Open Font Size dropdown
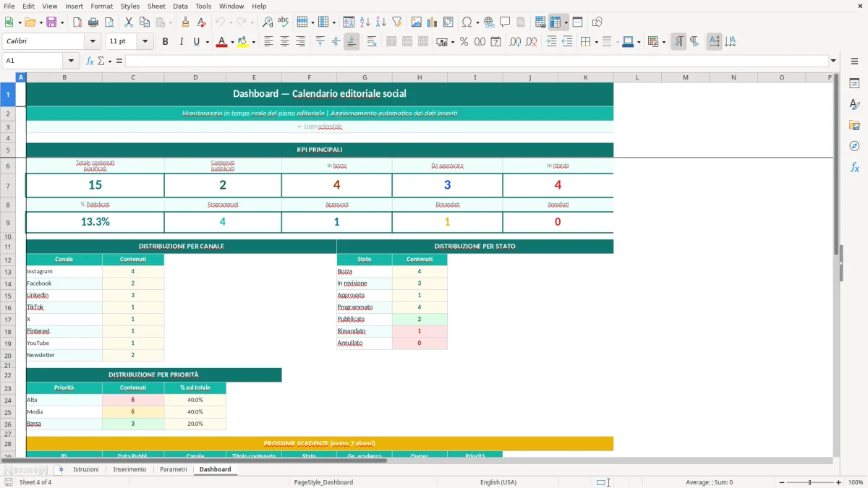Image resolution: width=868 pixels, height=488 pixels. pyautogui.click(x=145, y=42)
